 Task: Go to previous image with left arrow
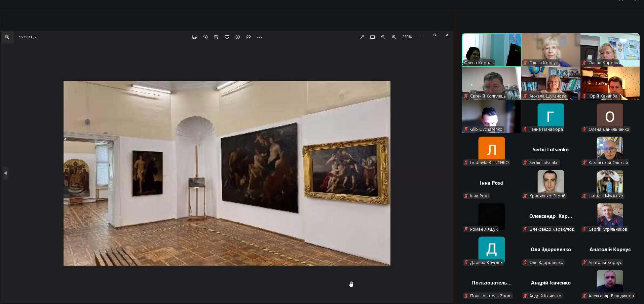click(5, 173)
